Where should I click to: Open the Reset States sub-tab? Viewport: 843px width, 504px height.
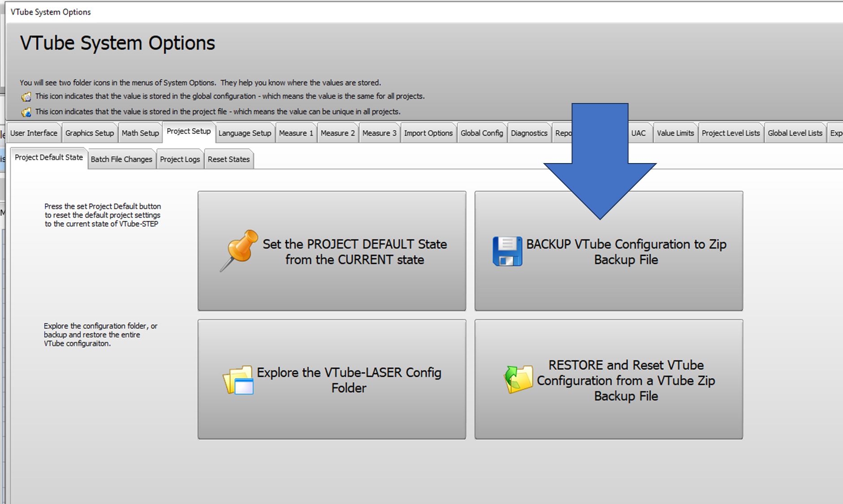click(229, 159)
